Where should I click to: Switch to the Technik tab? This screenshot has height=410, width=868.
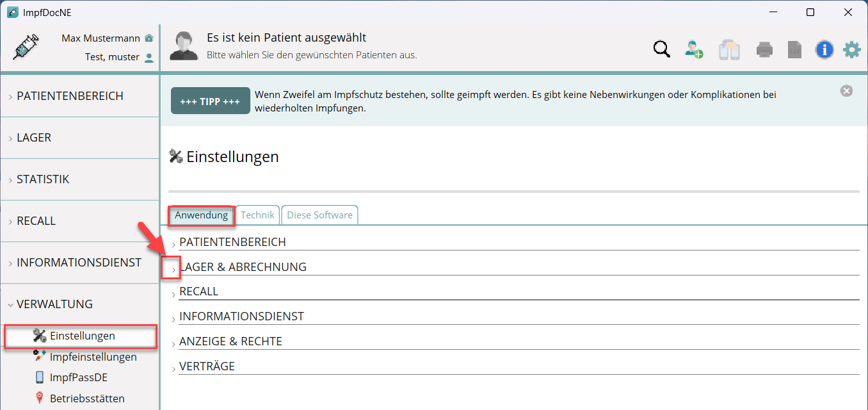coord(257,215)
